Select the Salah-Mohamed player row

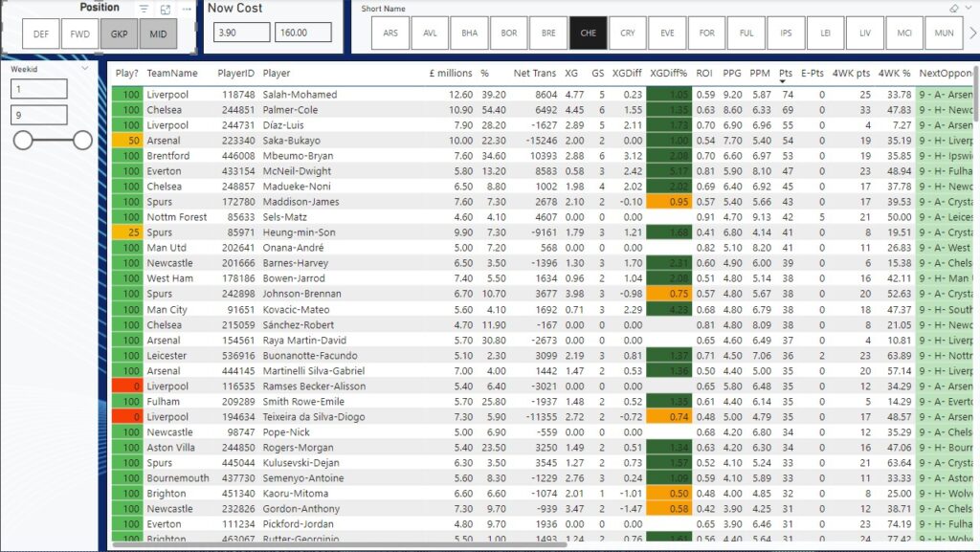pos(300,95)
